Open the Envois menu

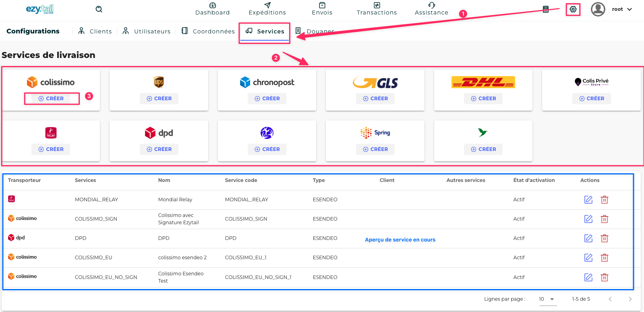coord(322,9)
